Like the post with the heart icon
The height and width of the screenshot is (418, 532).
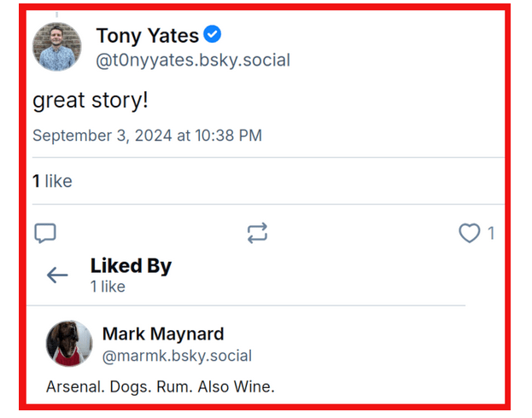pyautogui.click(x=469, y=233)
